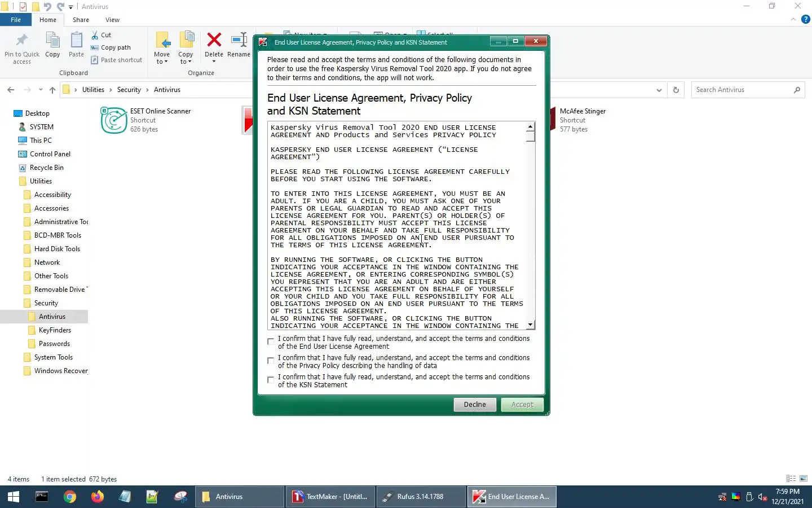812x508 pixels.
Task: Click the license text scrollbar up arrow
Action: click(x=530, y=127)
